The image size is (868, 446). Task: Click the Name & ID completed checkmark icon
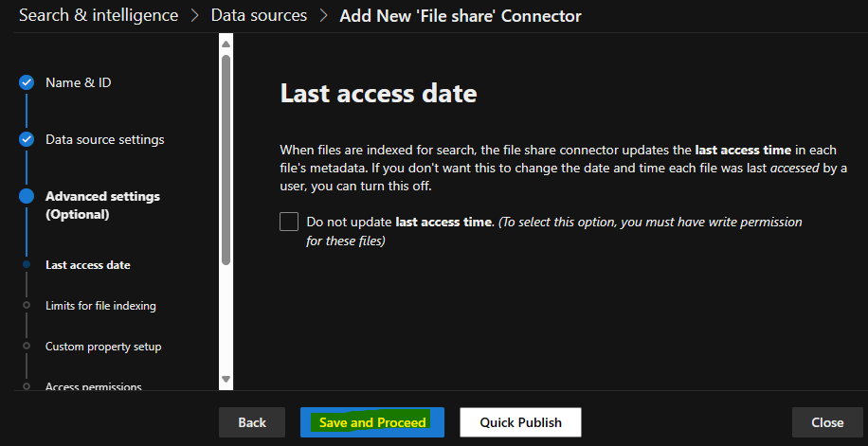[27, 83]
